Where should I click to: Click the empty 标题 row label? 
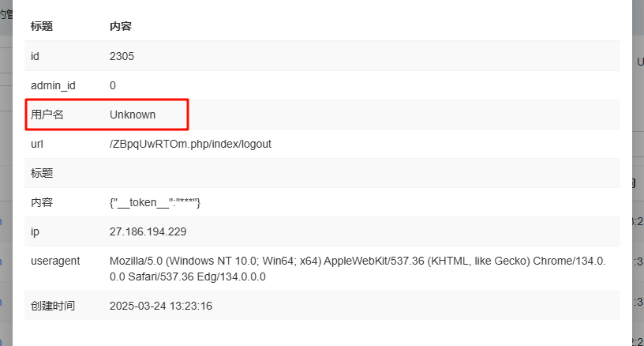[42, 173]
